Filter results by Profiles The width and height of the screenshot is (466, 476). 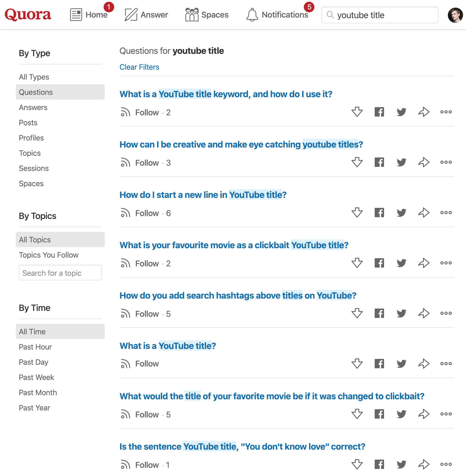[31, 138]
